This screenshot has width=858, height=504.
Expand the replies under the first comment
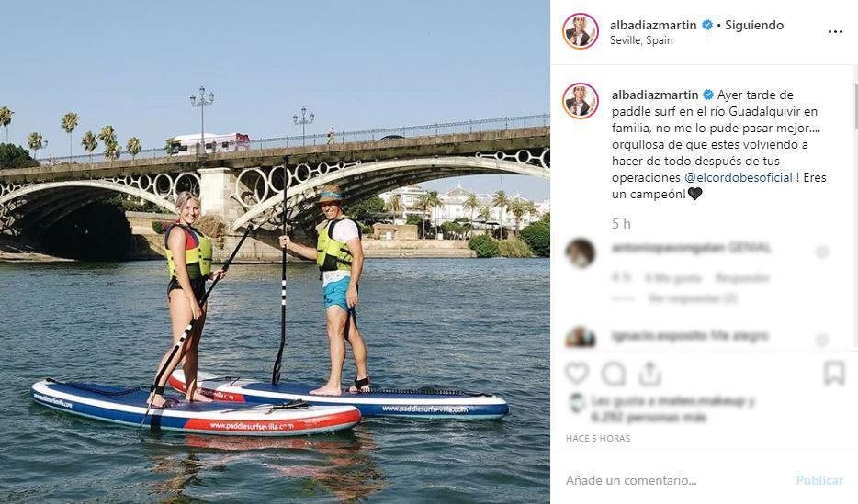tap(693, 298)
